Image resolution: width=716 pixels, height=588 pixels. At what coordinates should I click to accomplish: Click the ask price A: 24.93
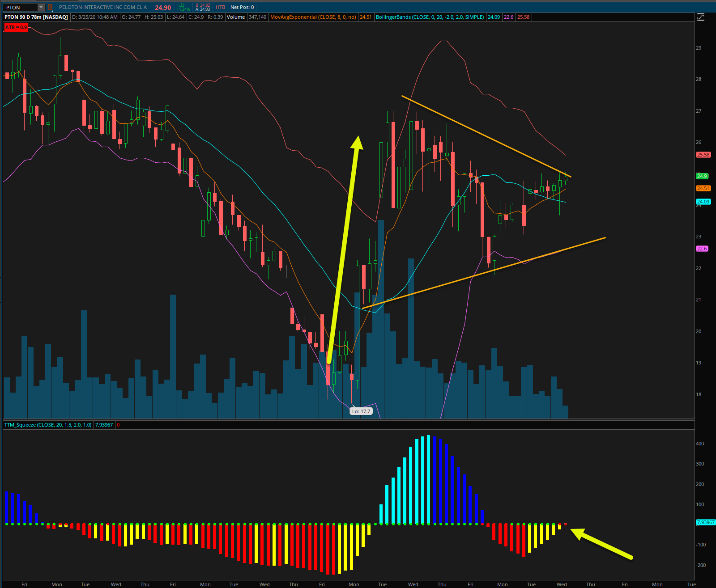tap(203, 9)
